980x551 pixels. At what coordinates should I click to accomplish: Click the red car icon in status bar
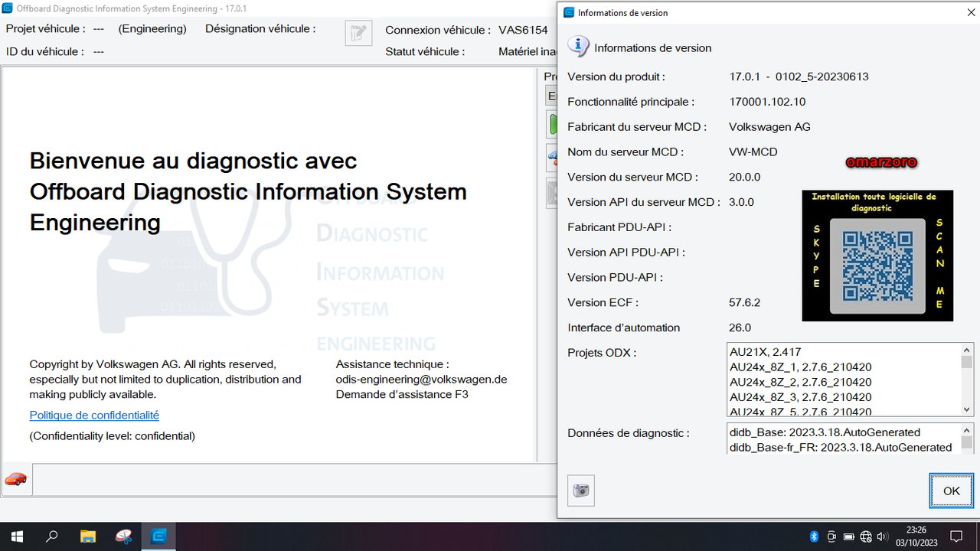click(x=15, y=479)
